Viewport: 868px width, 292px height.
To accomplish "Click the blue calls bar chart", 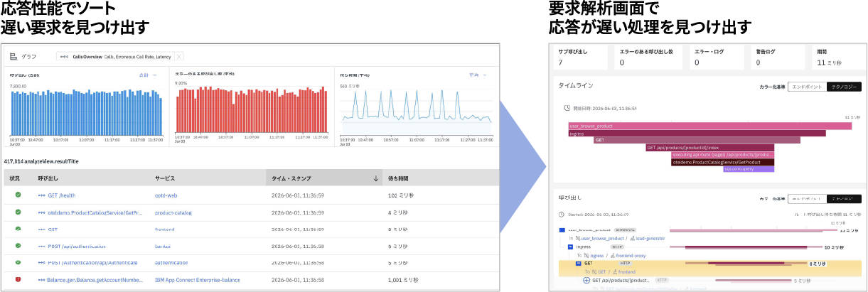I will (x=87, y=111).
